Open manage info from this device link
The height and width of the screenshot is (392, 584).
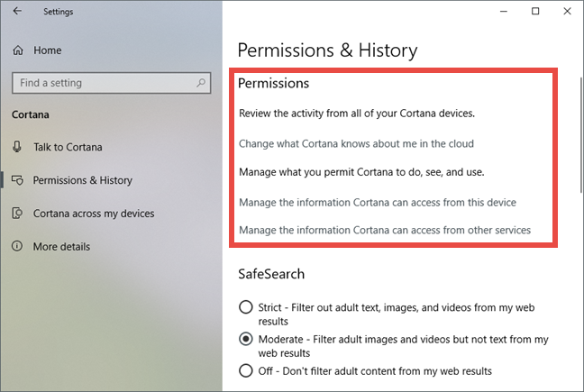click(x=378, y=203)
